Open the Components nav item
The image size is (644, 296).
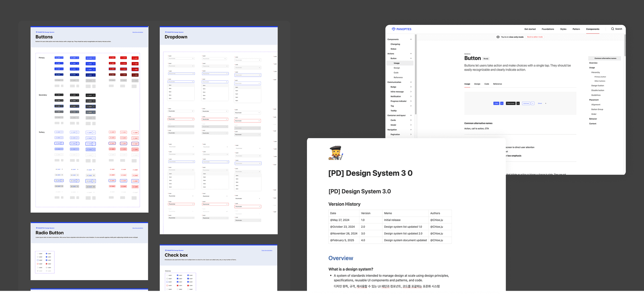click(593, 29)
